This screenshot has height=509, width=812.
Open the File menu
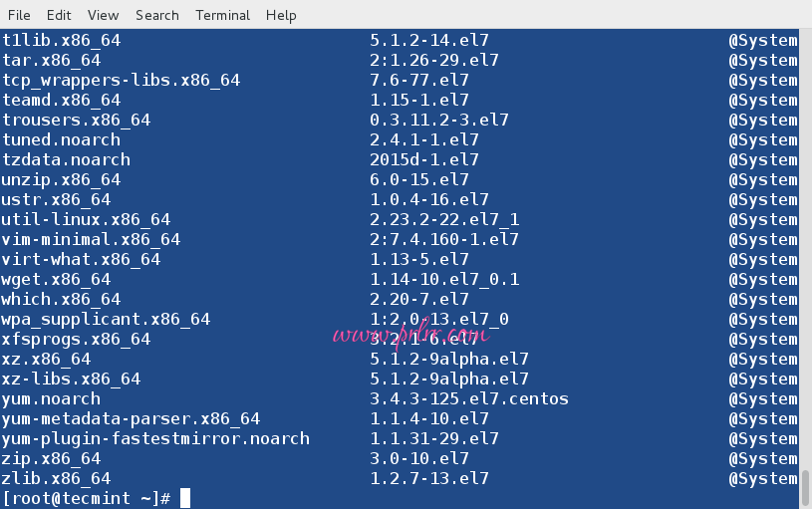(19, 15)
